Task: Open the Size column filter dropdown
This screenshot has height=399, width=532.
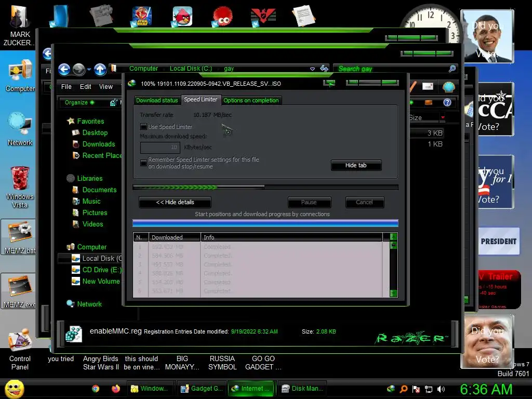Action: click(443, 117)
